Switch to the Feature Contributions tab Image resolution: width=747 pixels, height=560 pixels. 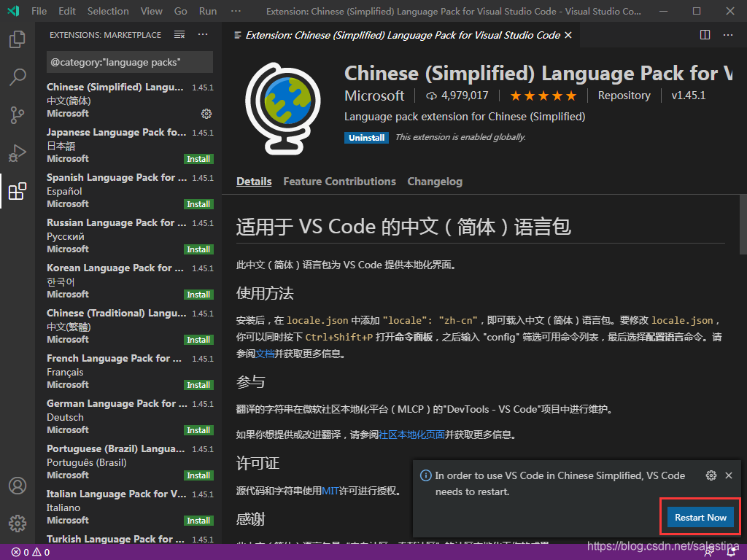click(x=339, y=182)
